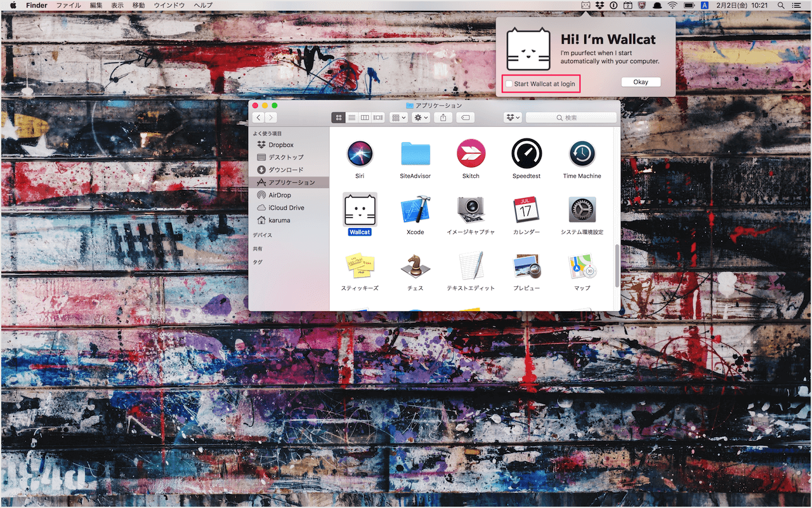Viewport: 812px width, 508px height.
Task: Select the Xcode app icon
Action: (416, 210)
